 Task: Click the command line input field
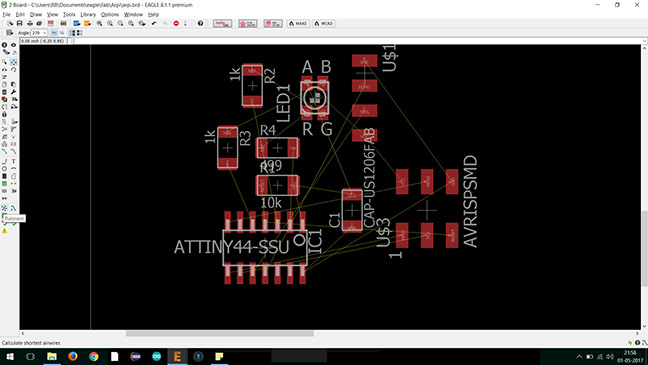click(x=357, y=41)
